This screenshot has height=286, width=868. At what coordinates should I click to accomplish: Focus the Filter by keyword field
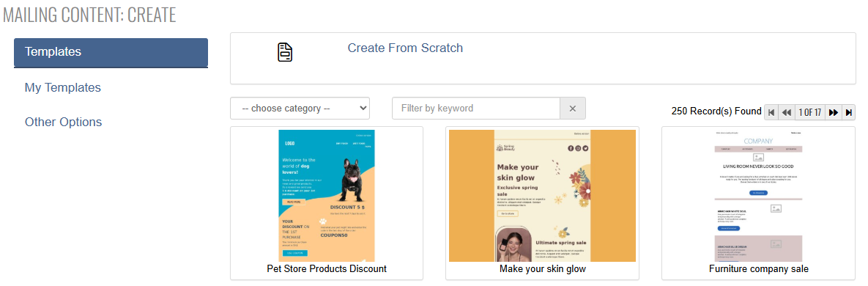(x=476, y=108)
